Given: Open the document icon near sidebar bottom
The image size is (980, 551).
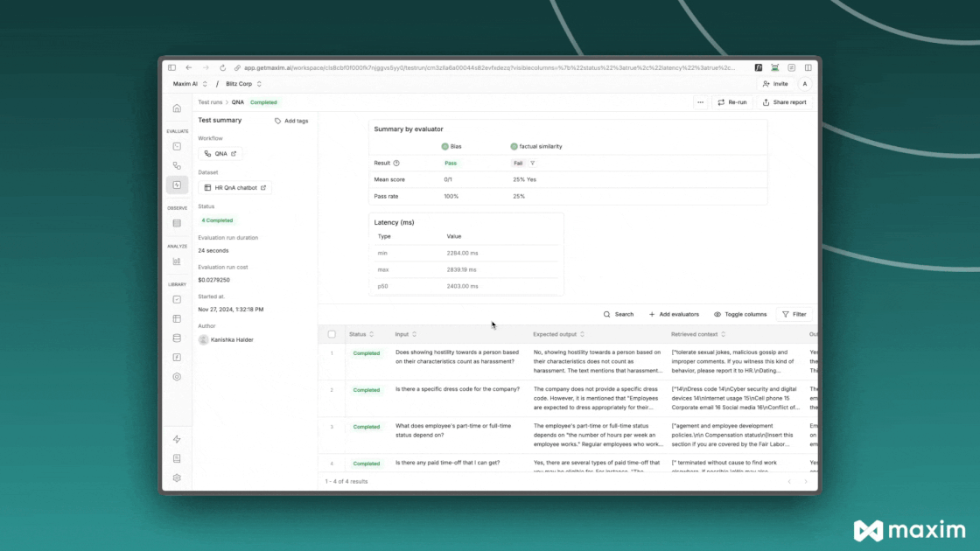Looking at the screenshot, I should point(177,458).
